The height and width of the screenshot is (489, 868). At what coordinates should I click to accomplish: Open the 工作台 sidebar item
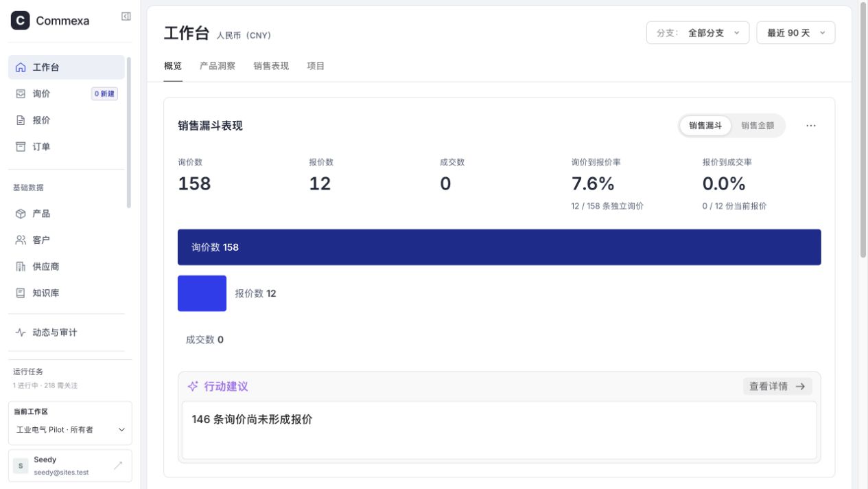[67, 67]
